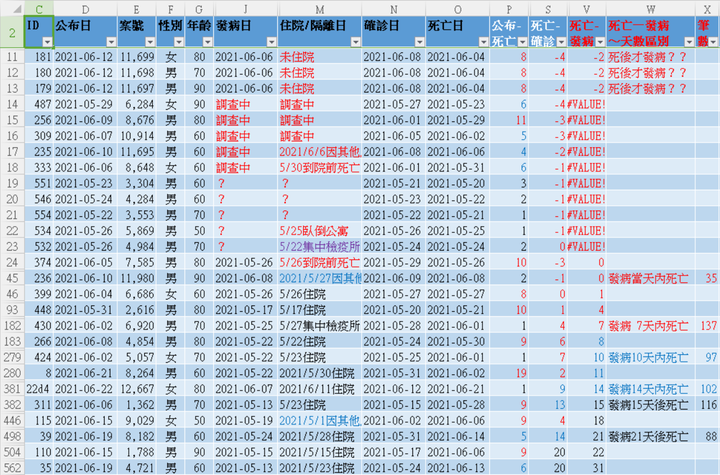Click 發病14天內死亡 cell
The width and height of the screenshot is (720, 475).
click(651, 389)
